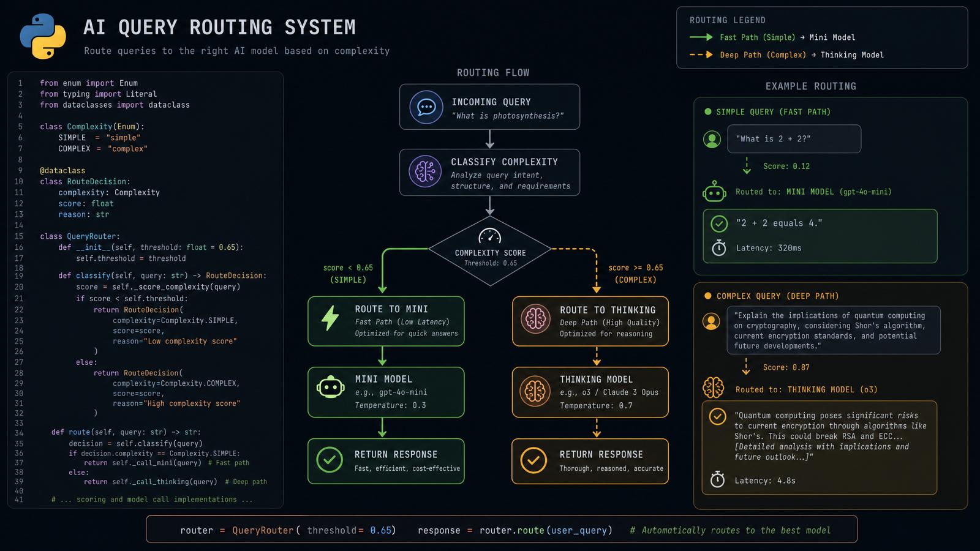Click the "score >= 0.65" branch label
This screenshot has height=551, width=980.
pyautogui.click(x=636, y=268)
